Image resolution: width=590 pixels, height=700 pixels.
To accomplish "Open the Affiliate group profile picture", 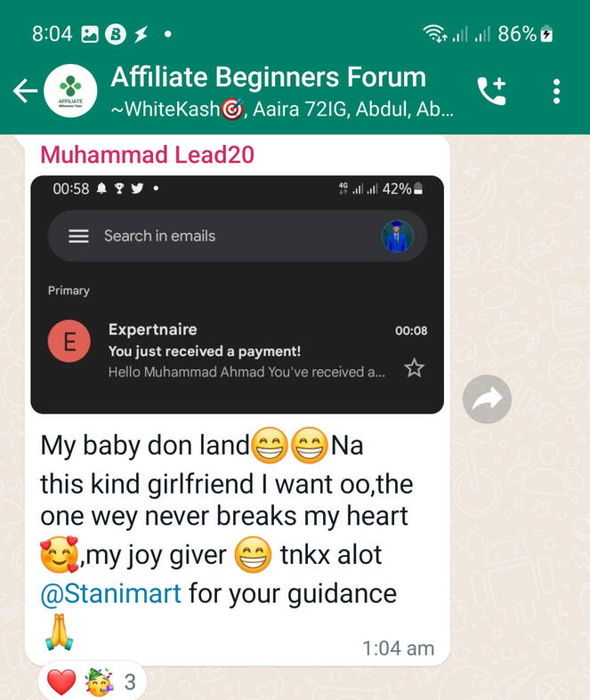I will (70, 91).
